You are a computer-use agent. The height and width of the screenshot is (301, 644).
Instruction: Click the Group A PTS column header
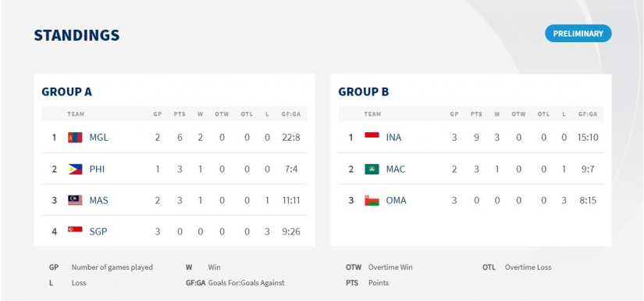pos(180,114)
